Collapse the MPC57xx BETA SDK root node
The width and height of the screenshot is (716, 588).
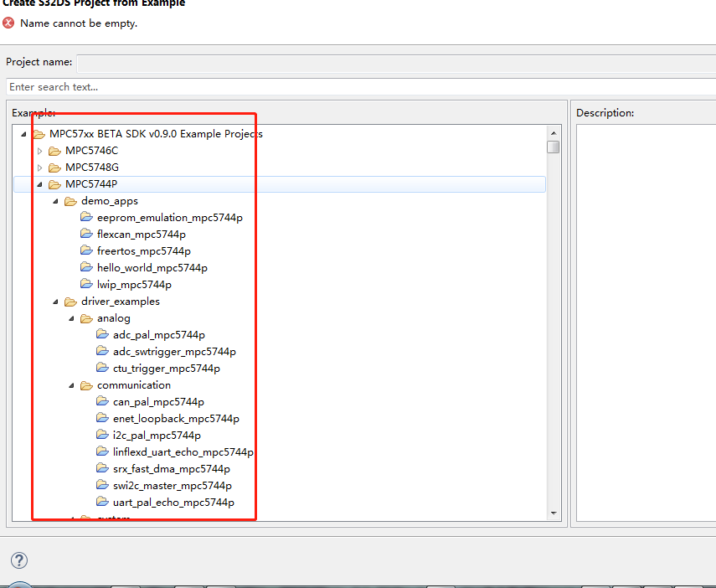point(23,134)
